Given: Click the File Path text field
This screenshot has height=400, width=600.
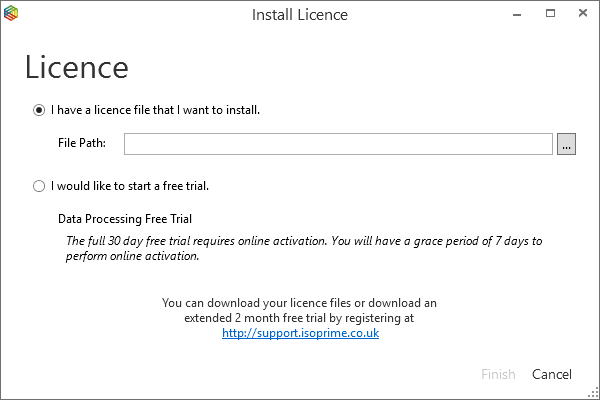Looking at the screenshot, I should pyautogui.click(x=338, y=145).
